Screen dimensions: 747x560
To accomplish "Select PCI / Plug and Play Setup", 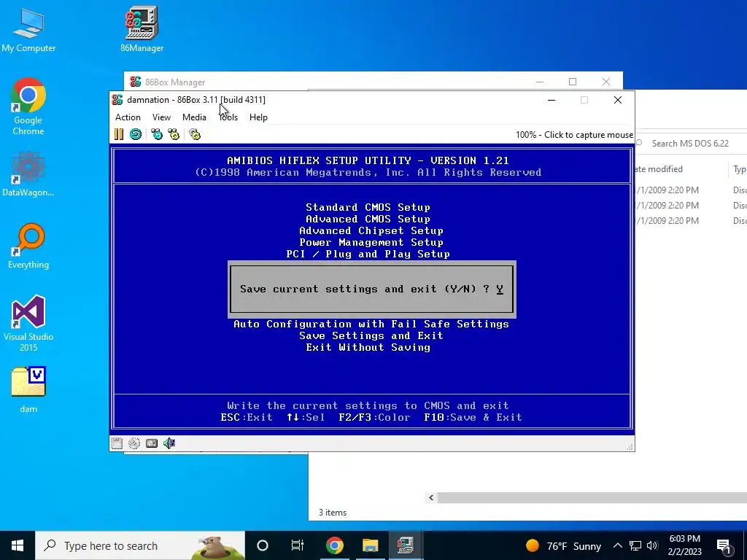I will (368, 254).
